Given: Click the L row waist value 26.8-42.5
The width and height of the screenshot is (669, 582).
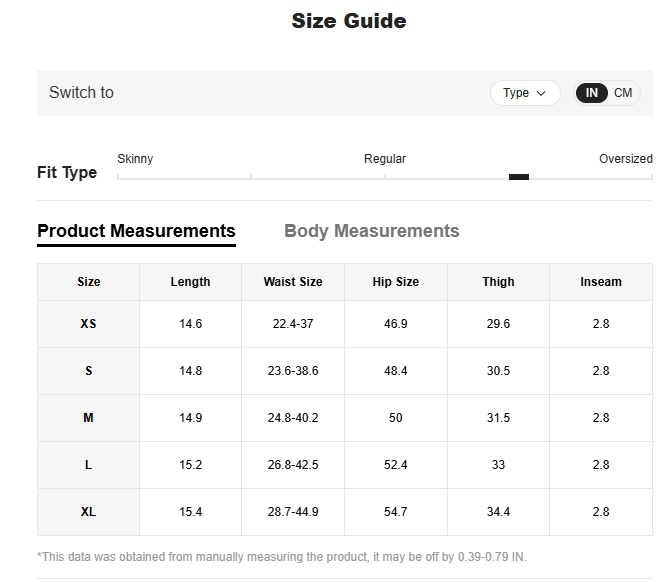Looking at the screenshot, I should click(x=293, y=465).
